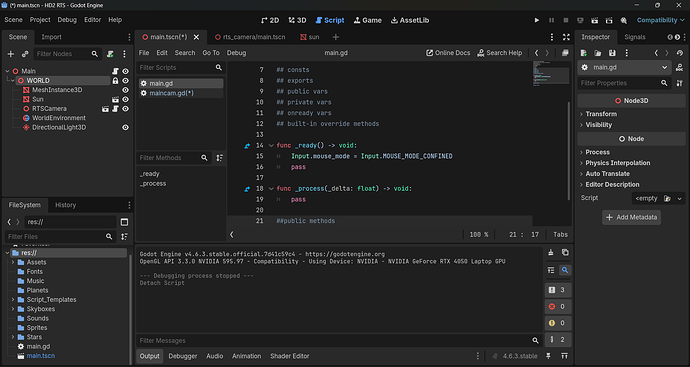Load resource icon in Inspector

click(x=598, y=53)
